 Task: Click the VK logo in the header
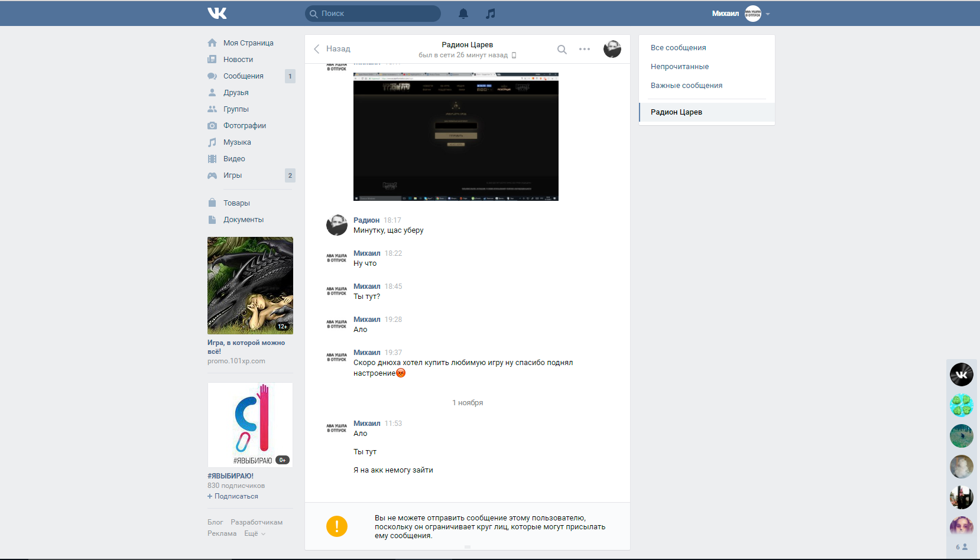click(217, 13)
